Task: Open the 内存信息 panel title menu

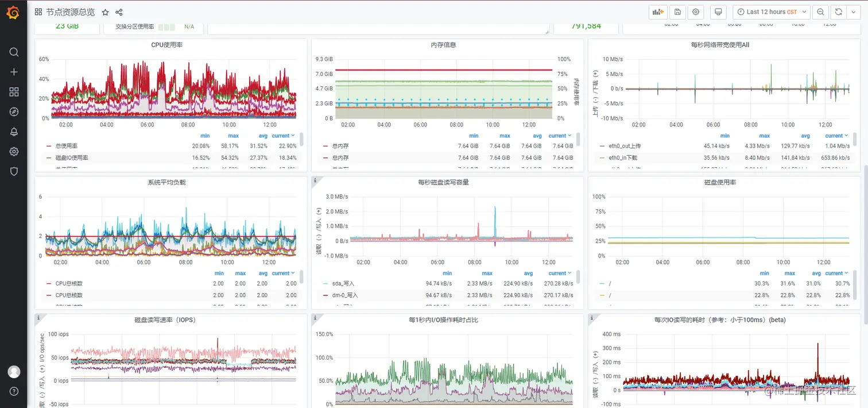Action: [443, 45]
